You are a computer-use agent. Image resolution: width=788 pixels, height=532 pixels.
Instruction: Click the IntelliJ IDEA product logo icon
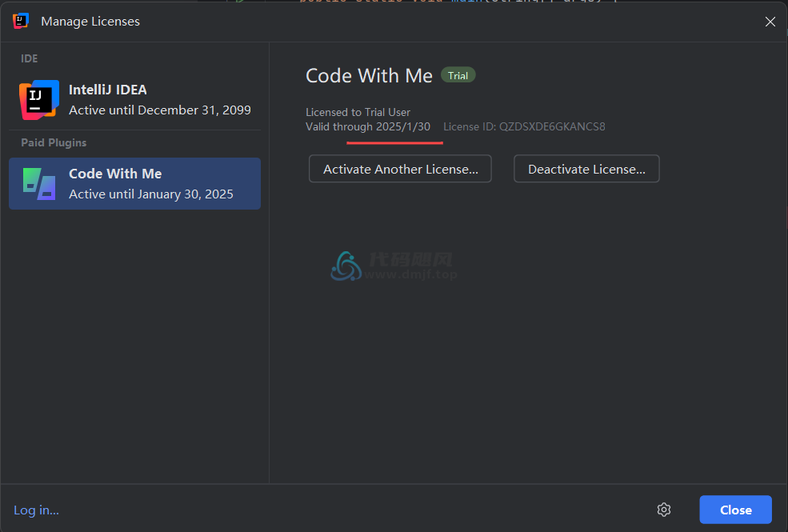click(x=39, y=100)
